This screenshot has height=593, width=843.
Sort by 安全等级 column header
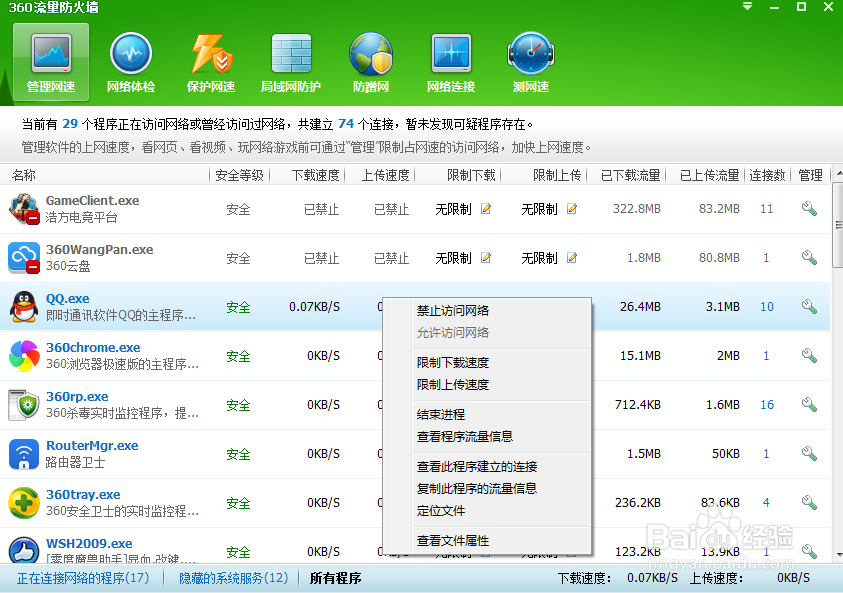click(239, 175)
